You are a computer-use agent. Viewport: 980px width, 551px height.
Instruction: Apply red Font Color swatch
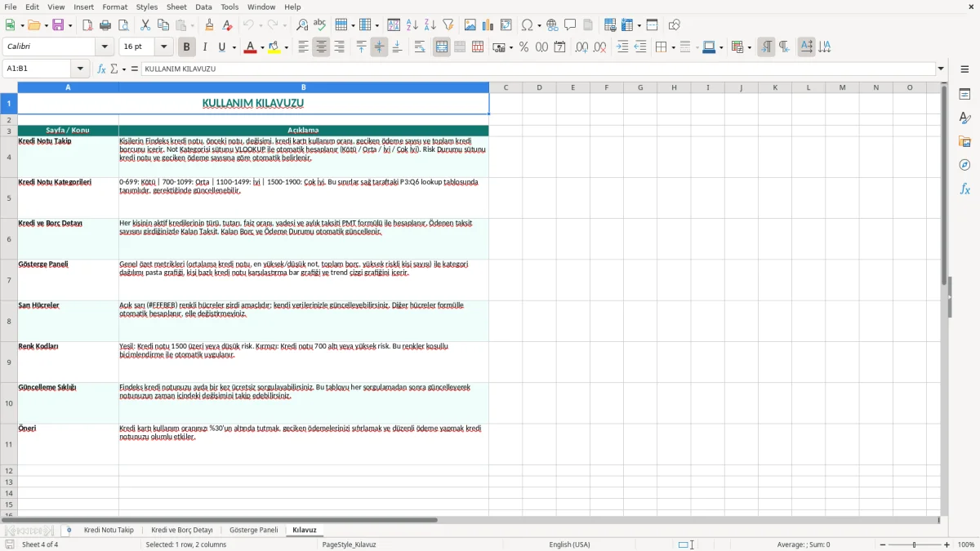(x=249, y=47)
